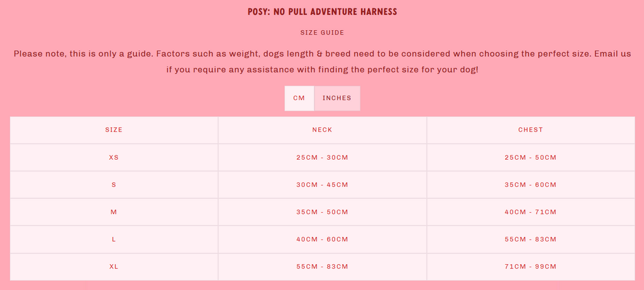Click the SIZE GUIDE subtitle text
Viewport: 644px width, 290px height.
point(323,33)
